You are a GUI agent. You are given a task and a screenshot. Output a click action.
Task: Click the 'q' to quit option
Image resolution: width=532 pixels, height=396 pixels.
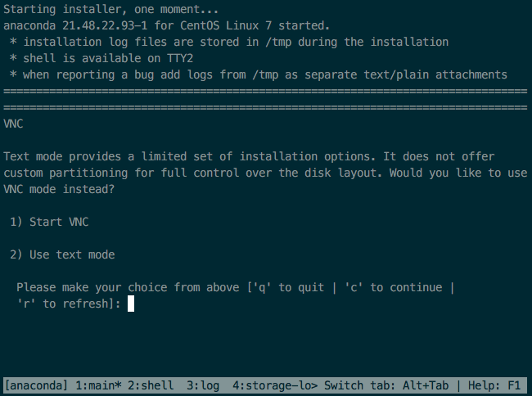click(288, 287)
